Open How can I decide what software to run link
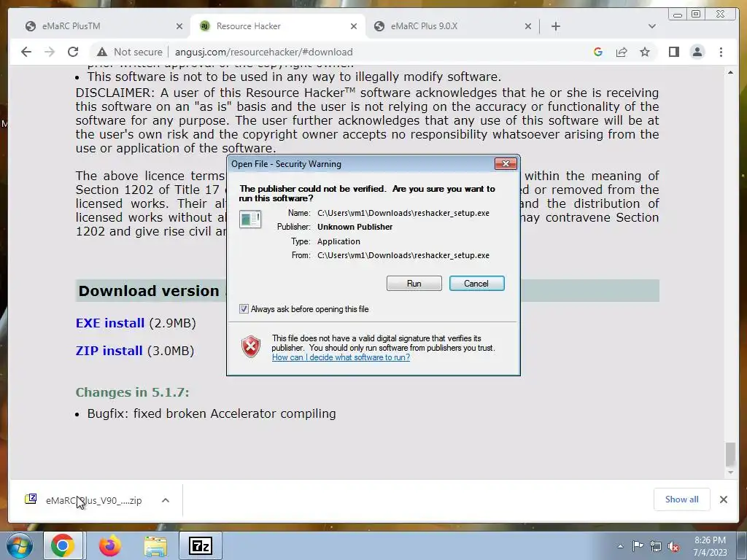Screen dimensions: 747x560 click(341, 357)
